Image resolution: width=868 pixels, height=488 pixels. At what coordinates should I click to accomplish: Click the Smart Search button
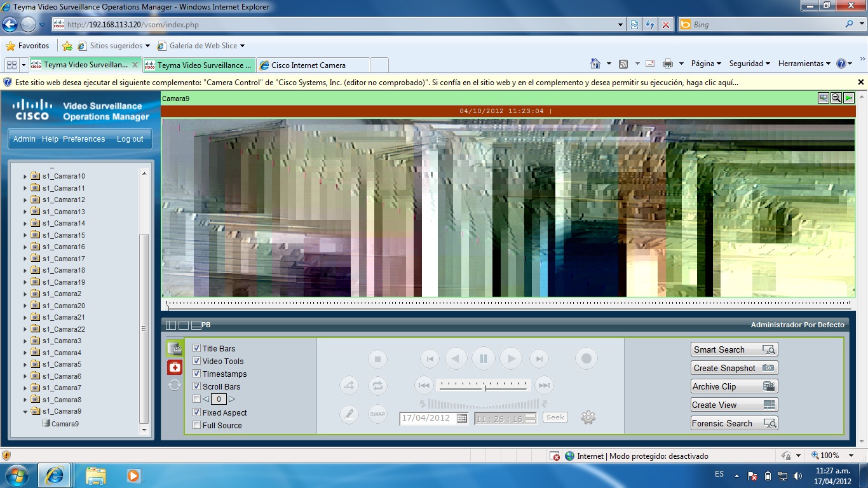735,349
